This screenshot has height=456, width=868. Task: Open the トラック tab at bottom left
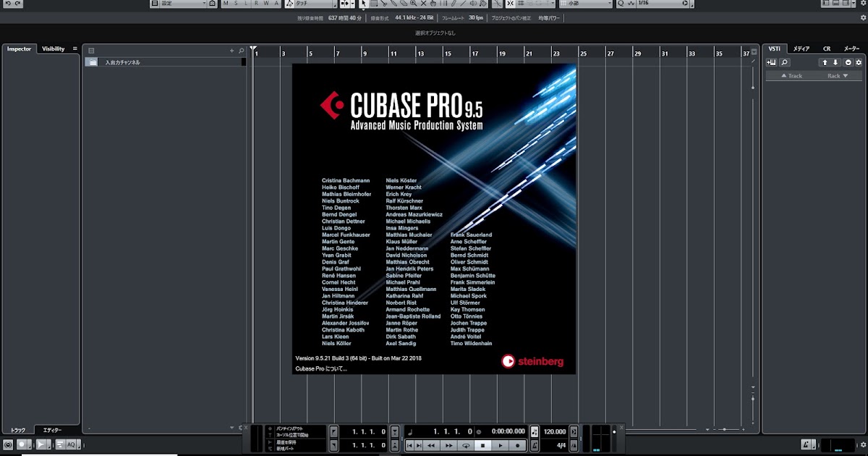(x=17, y=430)
